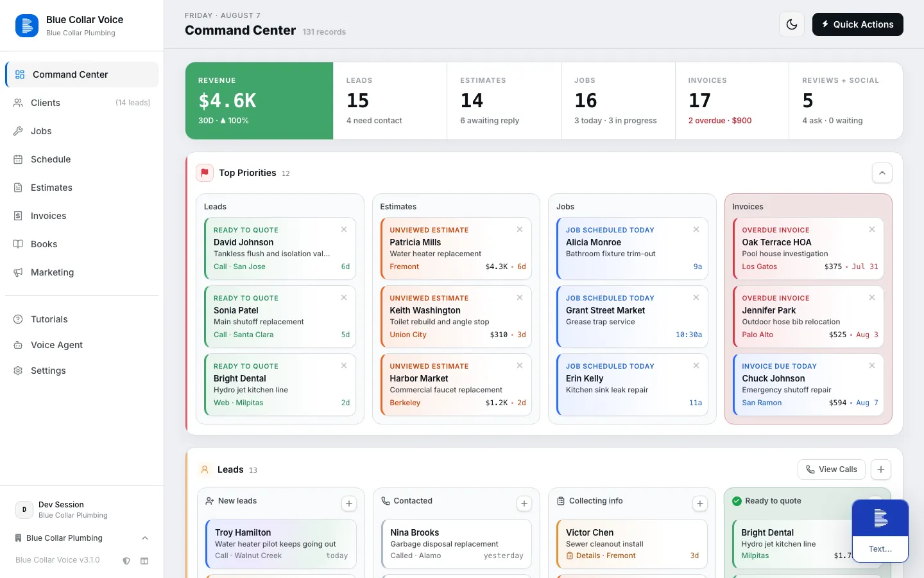Dismiss Oak Terrace HOA invoice card
Image resolution: width=924 pixels, height=578 pixels.
point(872,229)
